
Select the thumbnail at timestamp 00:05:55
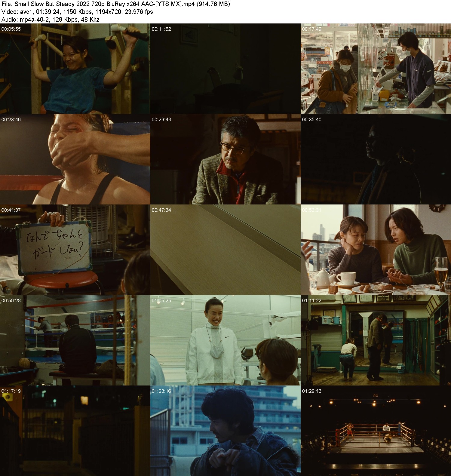pyautogui.click(x=75, y=69)
